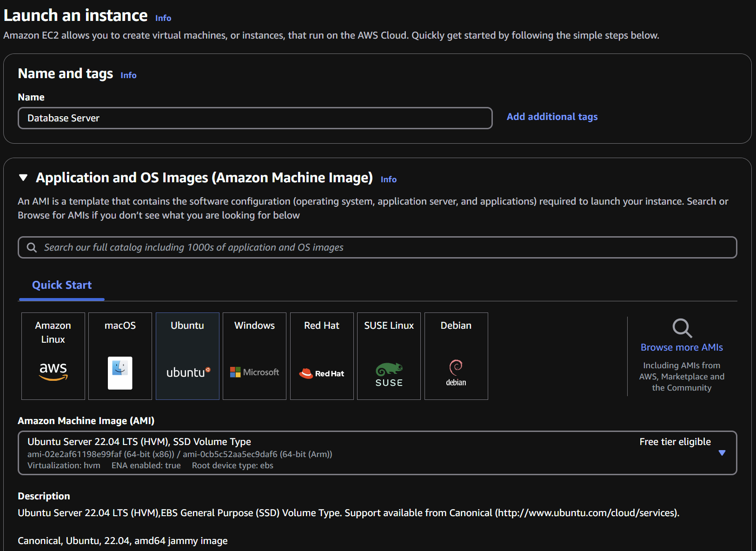Screen dimensions: 756x551
Task: Click Add additional tags link
Action: coord(552,117)
